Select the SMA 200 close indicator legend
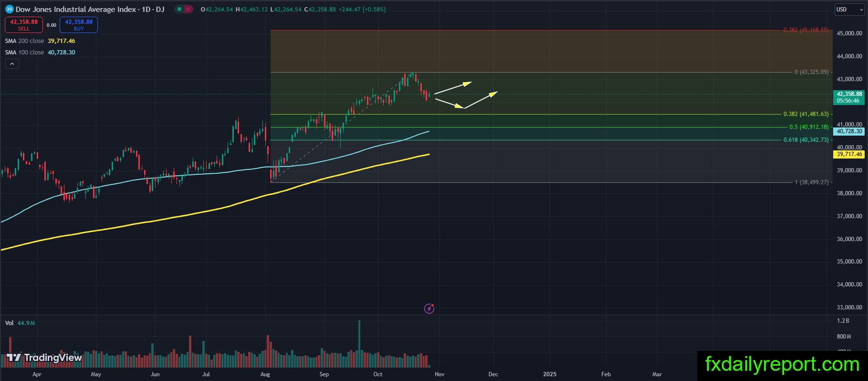Screen dimensions: 868x381 click(x=24, y=41)
